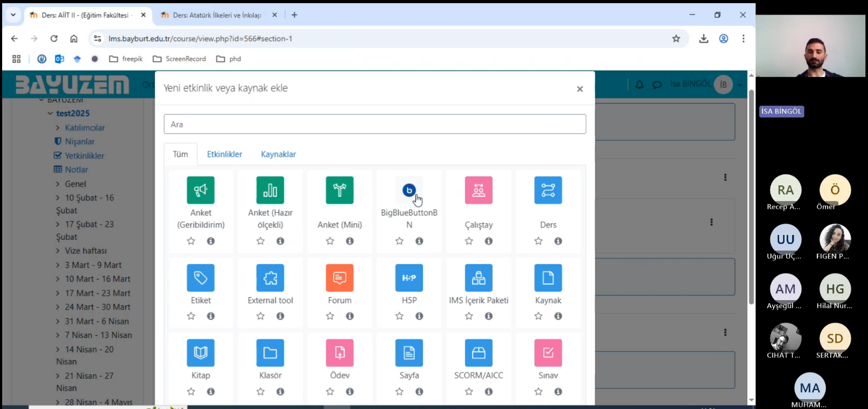Pick the H5P activity icon
The width and height of the screenshot is (868, 409).
point(409,278)
